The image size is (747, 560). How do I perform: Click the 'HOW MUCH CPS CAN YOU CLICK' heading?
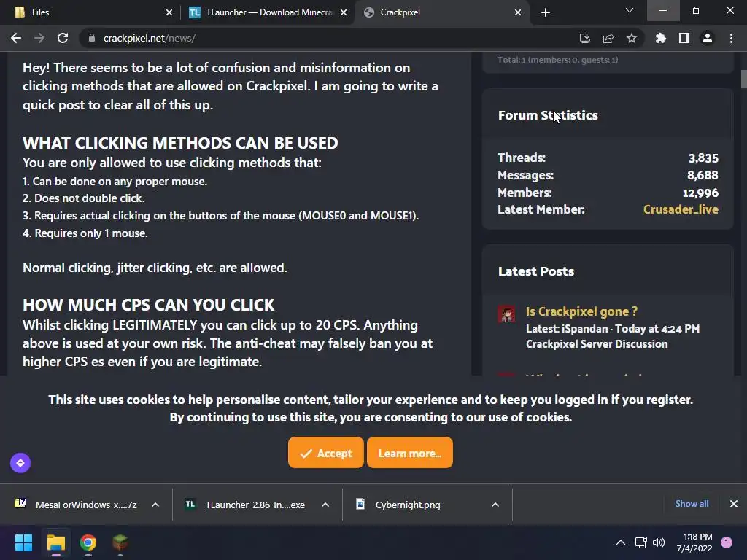point(149,305)
